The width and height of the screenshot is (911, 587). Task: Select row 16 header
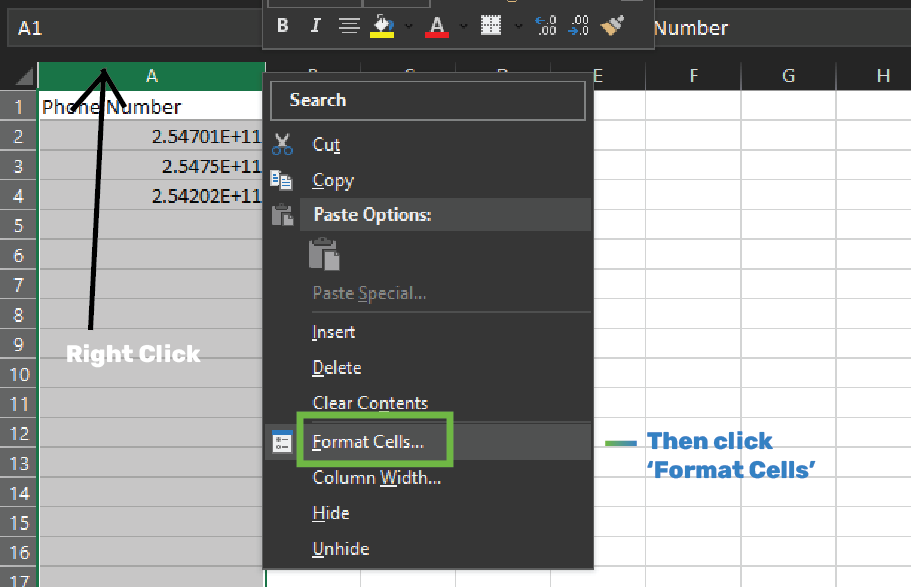tap(18, 553)
